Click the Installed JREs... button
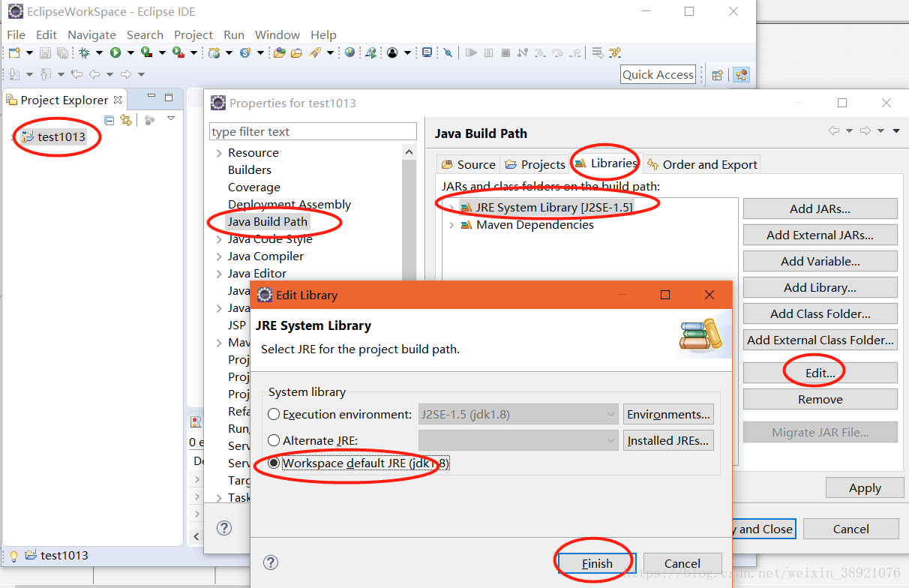This screenshot has width=909, height=588. [668, 440]
